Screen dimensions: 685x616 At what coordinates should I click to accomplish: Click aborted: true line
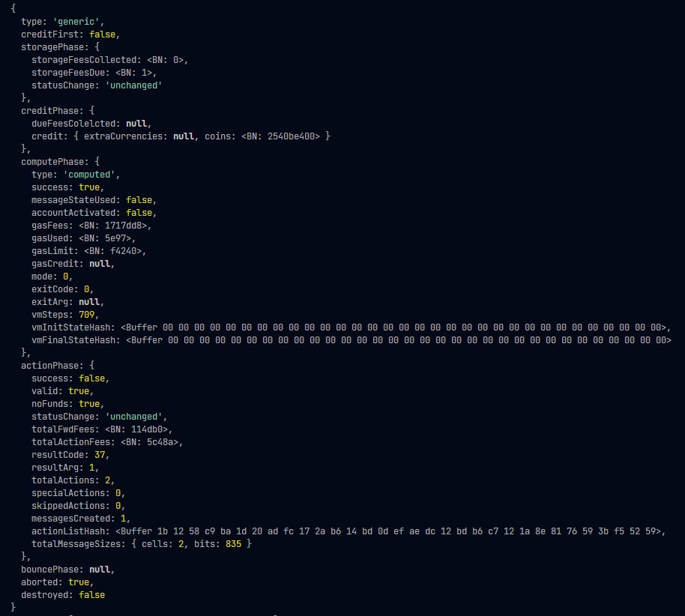tap(57, 582)
